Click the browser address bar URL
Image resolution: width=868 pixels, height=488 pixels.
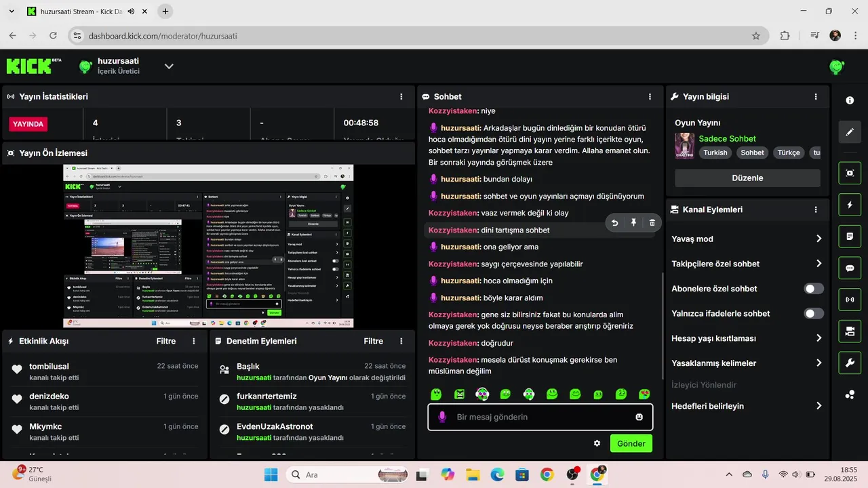point(163,36)
